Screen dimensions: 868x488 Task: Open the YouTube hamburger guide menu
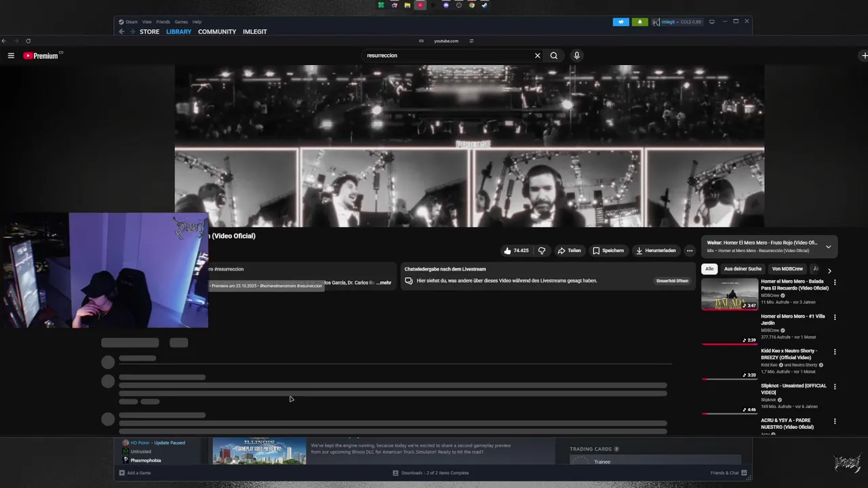pos(11,56)
